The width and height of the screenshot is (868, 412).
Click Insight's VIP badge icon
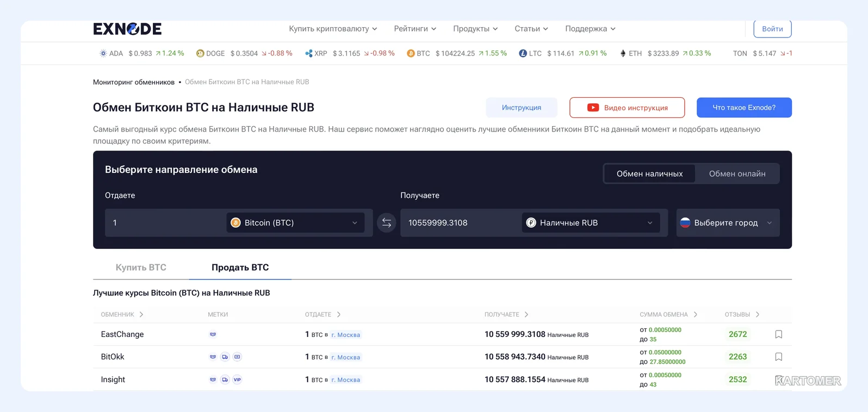tap(237, 380)
